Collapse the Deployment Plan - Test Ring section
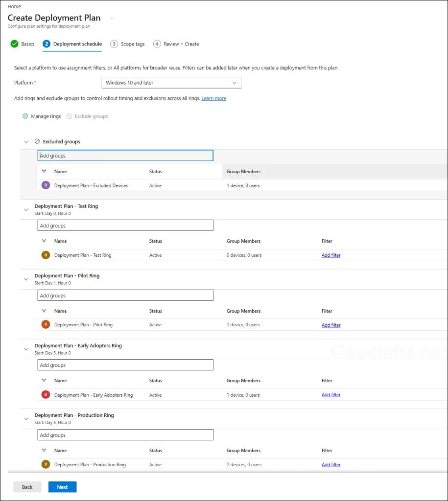The image size is (448, 501). click(26, 210)
